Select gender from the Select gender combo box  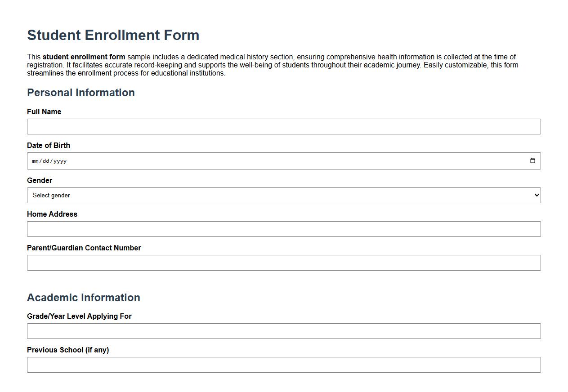283,195
